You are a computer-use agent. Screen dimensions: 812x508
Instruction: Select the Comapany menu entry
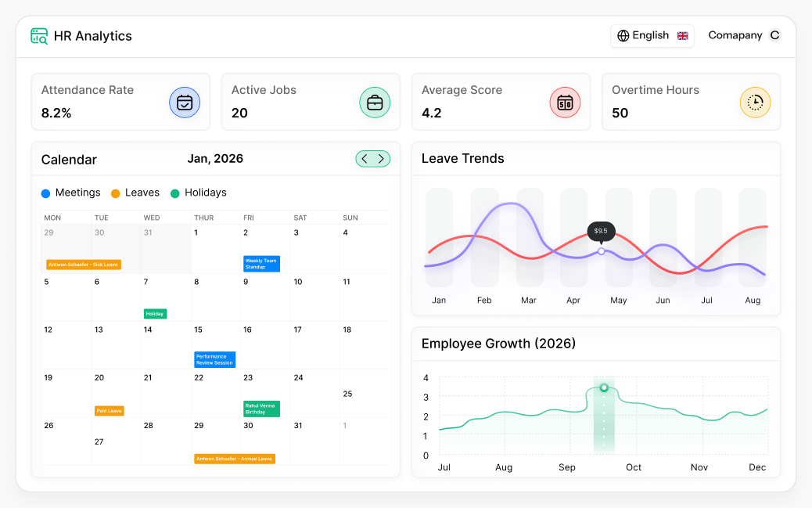click(735, 35)
